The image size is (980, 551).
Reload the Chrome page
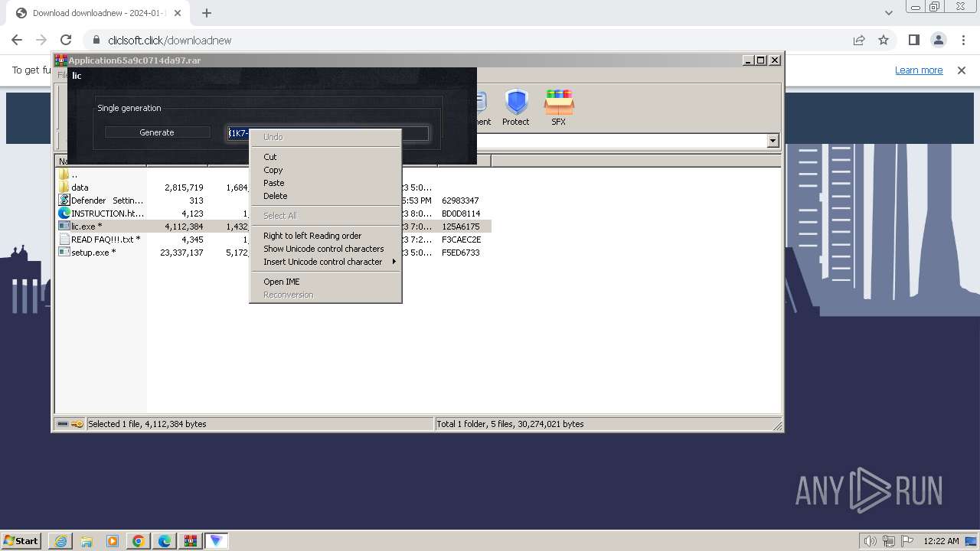[66, 40]
